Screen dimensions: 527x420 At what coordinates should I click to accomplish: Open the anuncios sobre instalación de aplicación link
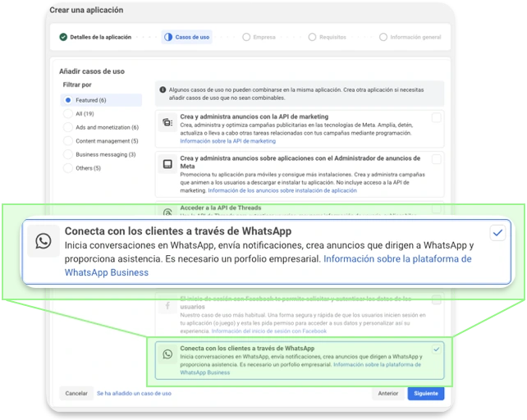click(282, 190)
